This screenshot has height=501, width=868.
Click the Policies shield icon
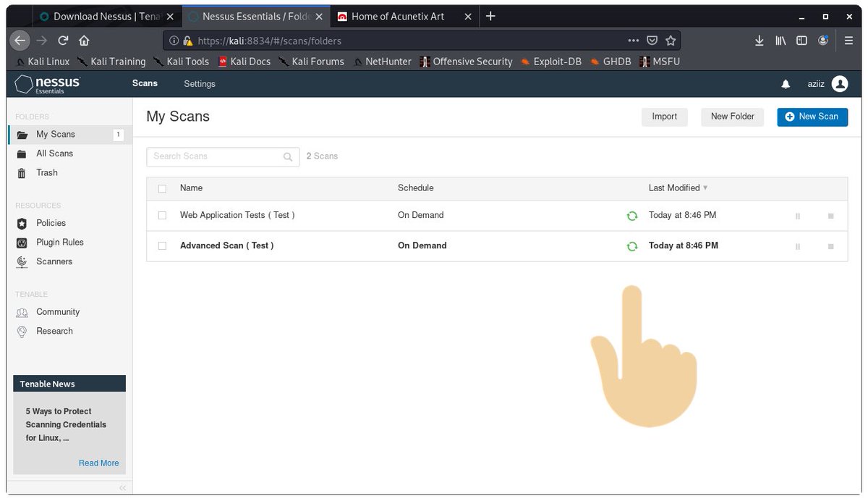point(22,224)
